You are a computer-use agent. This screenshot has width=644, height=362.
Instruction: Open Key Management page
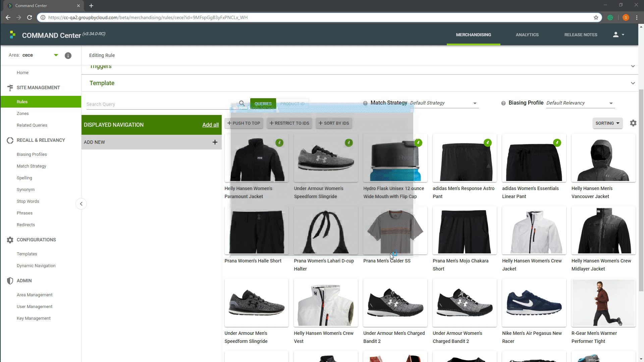[34, 318]
